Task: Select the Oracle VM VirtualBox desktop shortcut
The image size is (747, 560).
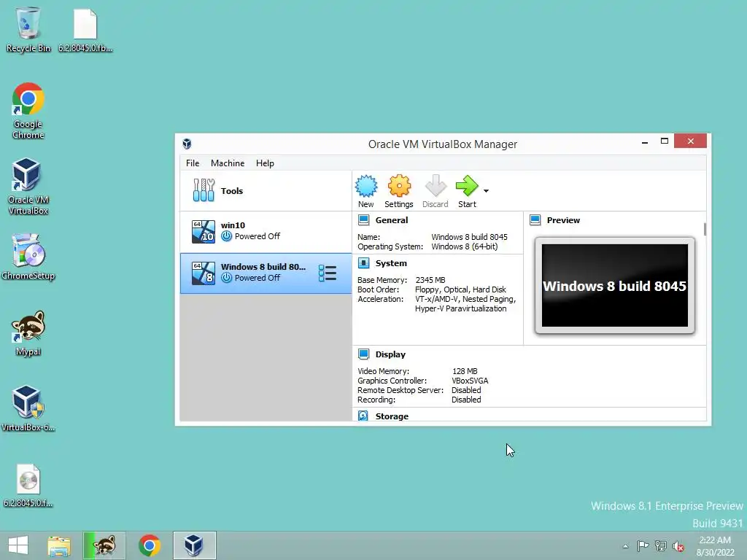Action: pyautogui.click(x=28, y=187)
